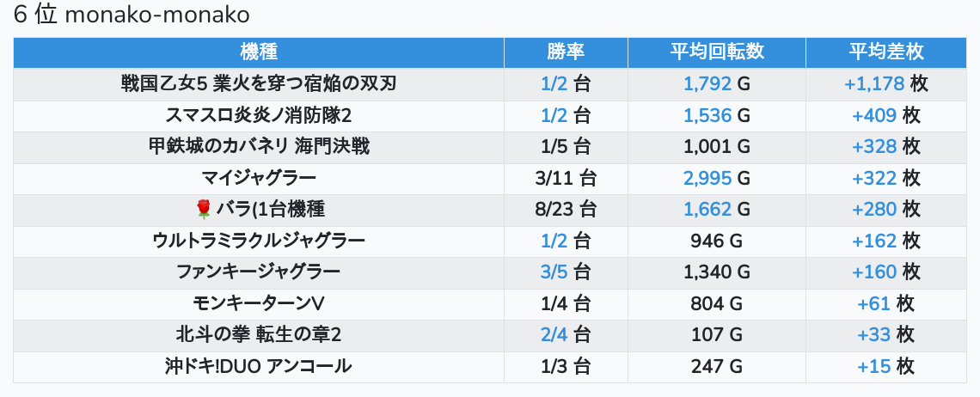The height and width of the screenshot is (397, 980).
Task: Sort by the 勝率 column header
Action: (x=566, y=52)
